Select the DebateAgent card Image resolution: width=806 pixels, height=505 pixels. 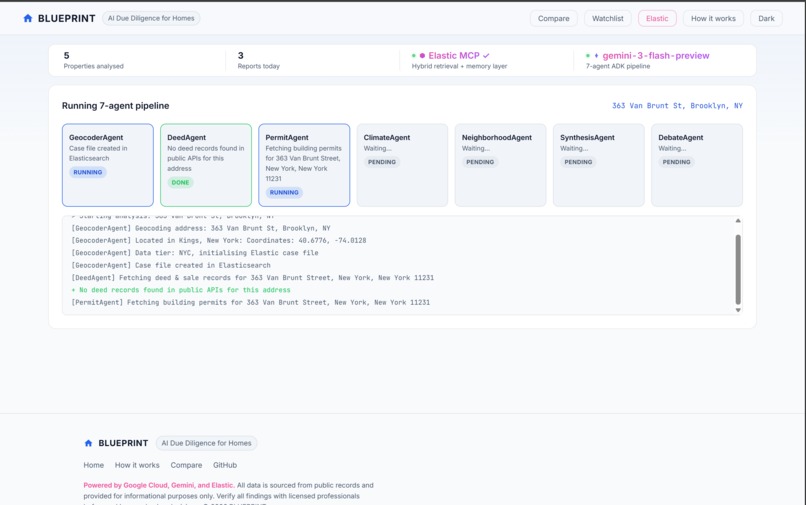point(697,165)
